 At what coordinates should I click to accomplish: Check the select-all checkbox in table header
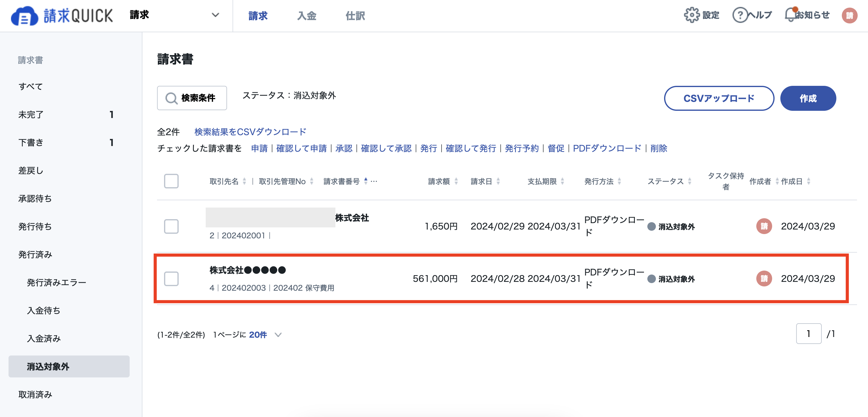click(x=172, y=181)
